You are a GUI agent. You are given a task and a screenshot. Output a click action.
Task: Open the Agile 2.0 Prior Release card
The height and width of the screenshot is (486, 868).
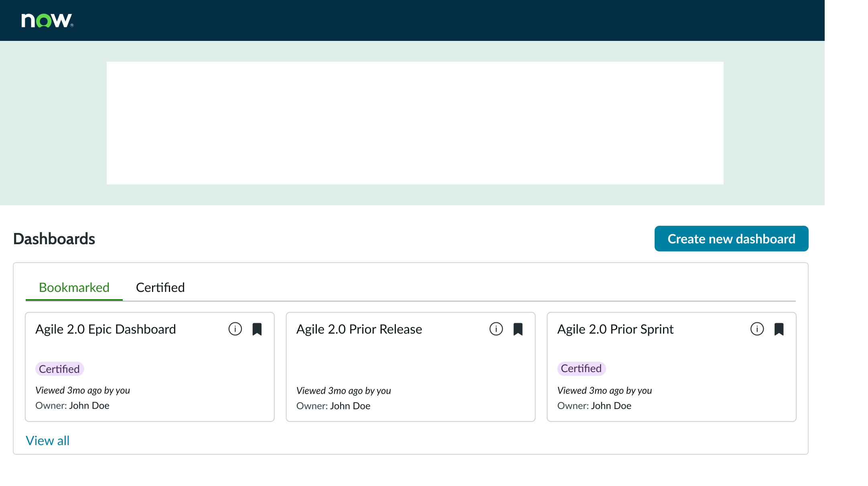(359, 329)
